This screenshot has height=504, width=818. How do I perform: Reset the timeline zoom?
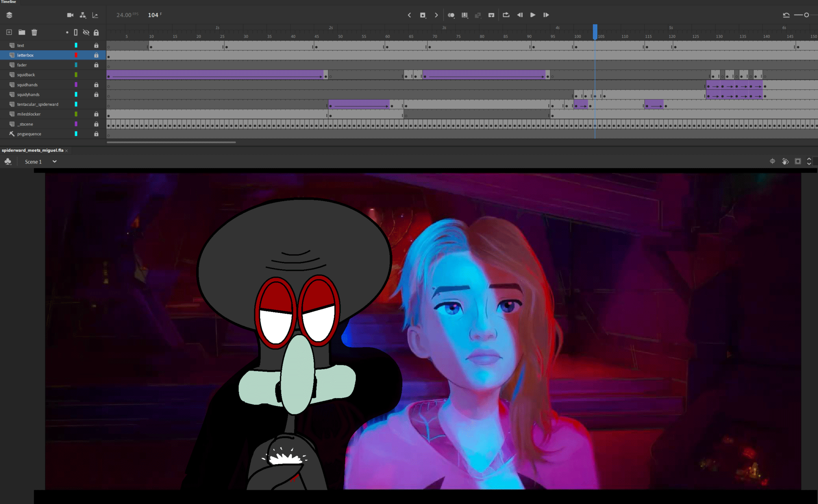coord(786,15)
